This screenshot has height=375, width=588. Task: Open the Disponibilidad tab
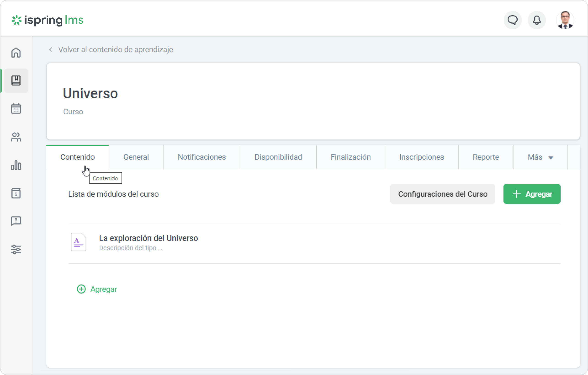(278, 157)
